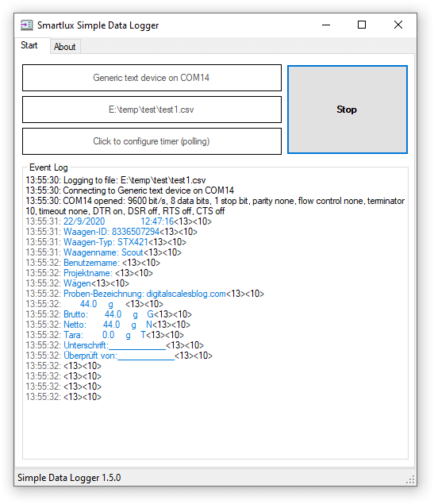Switch to the About tab
Viewport: 434px width, 504px height.
coord(65,47)
